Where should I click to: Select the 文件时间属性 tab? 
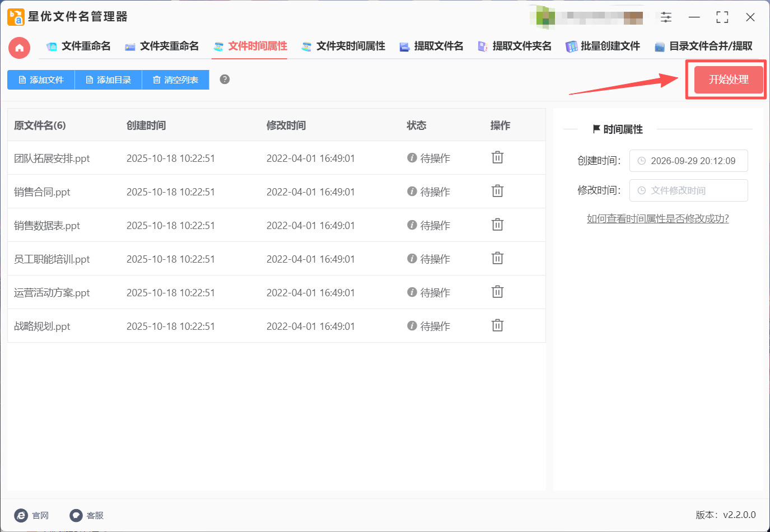pyautogui.click(x=250, y=46)
